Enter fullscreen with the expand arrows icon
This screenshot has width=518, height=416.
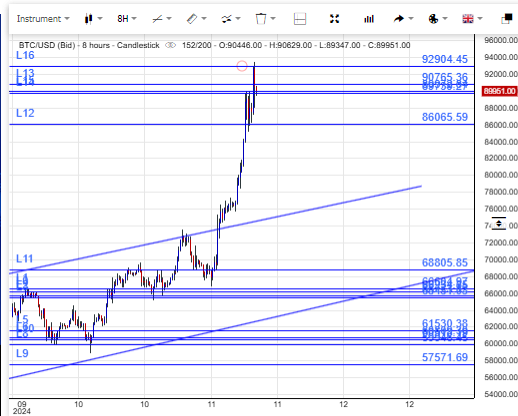(x=334, y=19)
